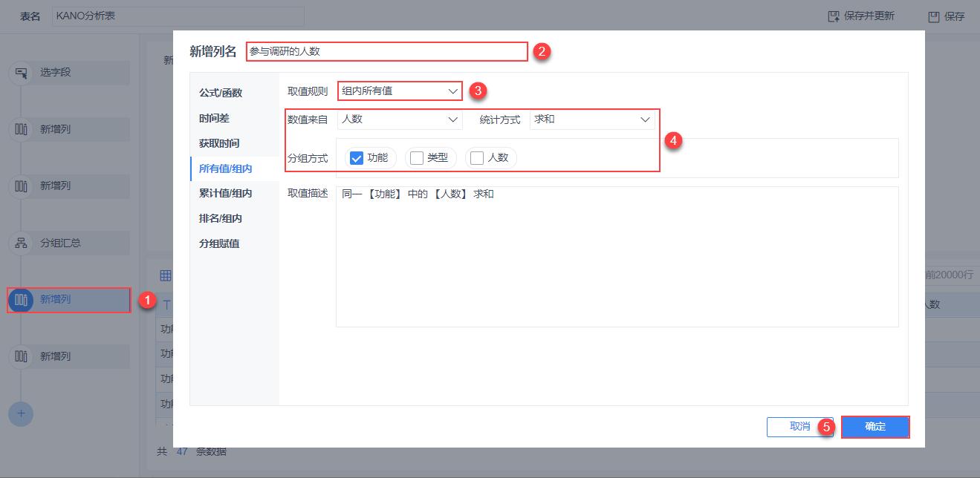Open the 统计方式 dropdown showing 求和
Screen dimensions: 980x478
591,119
